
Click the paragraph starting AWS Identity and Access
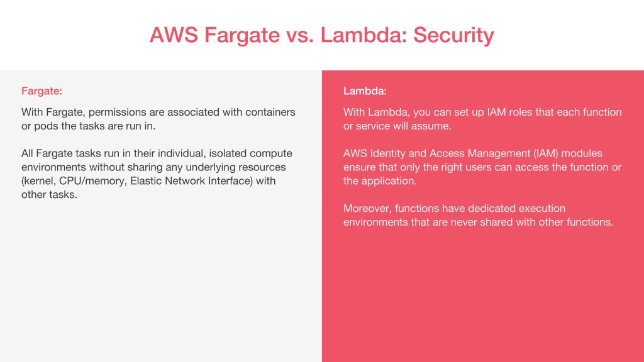click(x=482, y=167)
